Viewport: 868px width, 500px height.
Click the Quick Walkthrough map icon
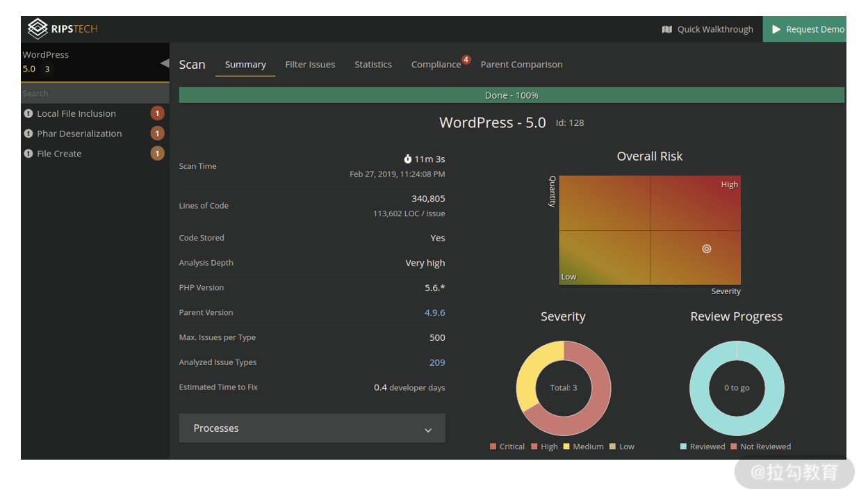(x=667, y=29)
